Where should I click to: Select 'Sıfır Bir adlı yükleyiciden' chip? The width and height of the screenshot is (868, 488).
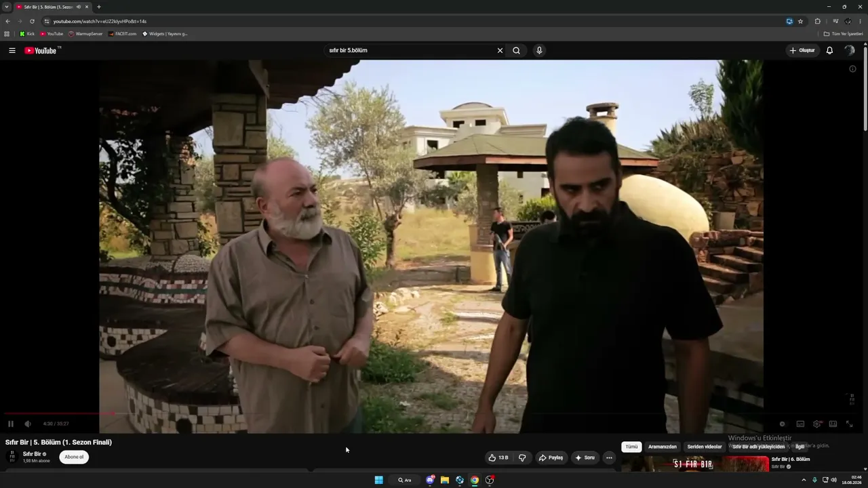[x=758, y=447]
